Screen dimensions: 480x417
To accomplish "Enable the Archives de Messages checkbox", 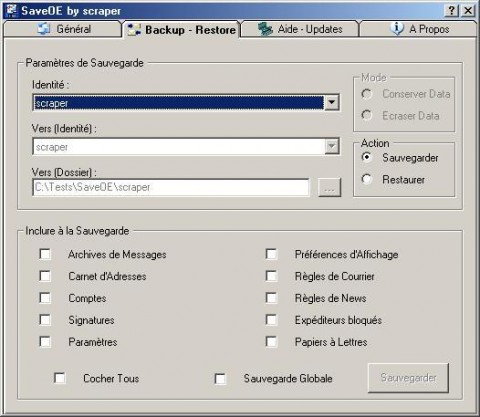I will tap(45, 254).
